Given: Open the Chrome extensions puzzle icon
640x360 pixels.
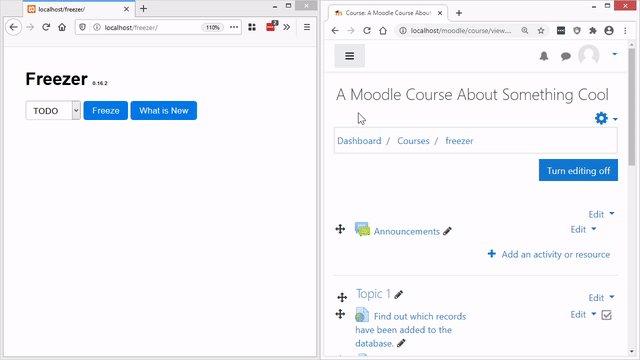Looking at the screenshot, I should pyautogui.click(x=593, y=31).
